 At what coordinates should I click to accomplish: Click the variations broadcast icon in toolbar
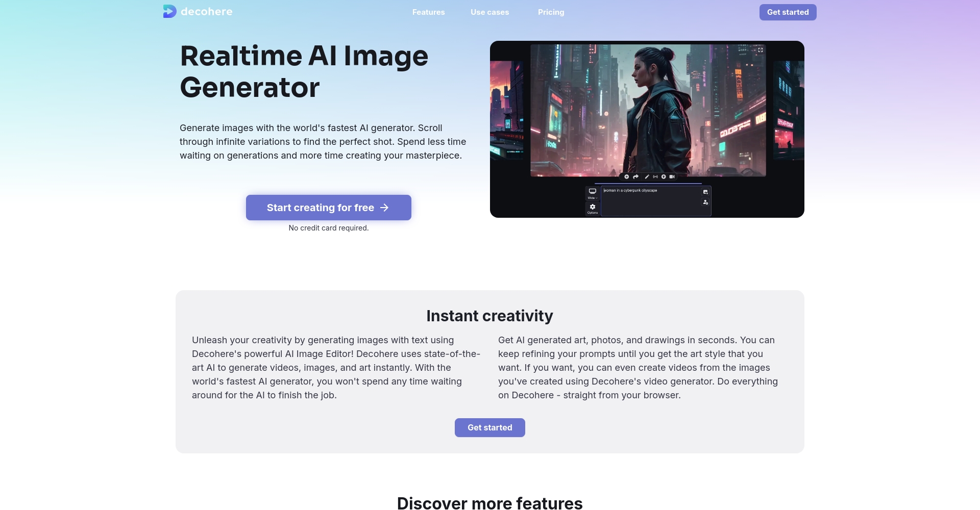[x=655, y=177]
